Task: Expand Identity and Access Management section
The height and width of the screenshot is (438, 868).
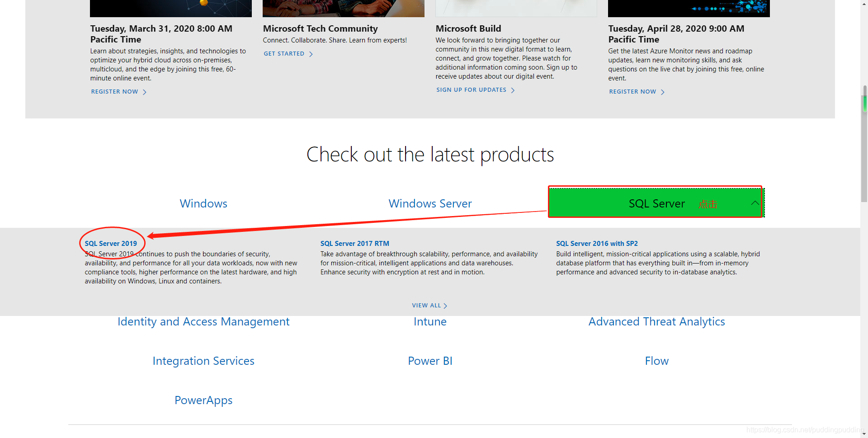Action: coord(203,321)
